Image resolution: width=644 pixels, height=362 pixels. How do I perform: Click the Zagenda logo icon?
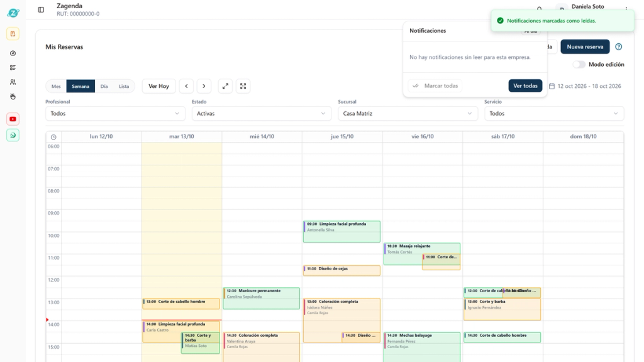pos(13,13)
